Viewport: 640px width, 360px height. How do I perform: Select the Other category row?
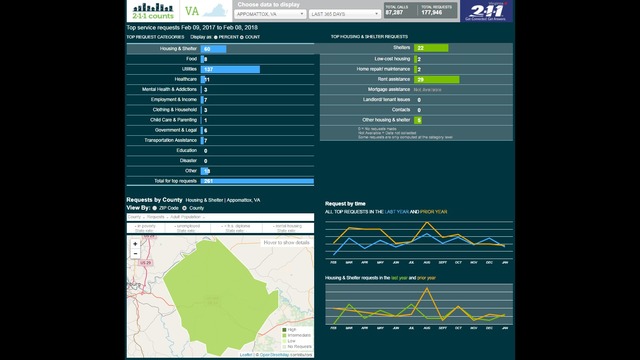point(220,171)
